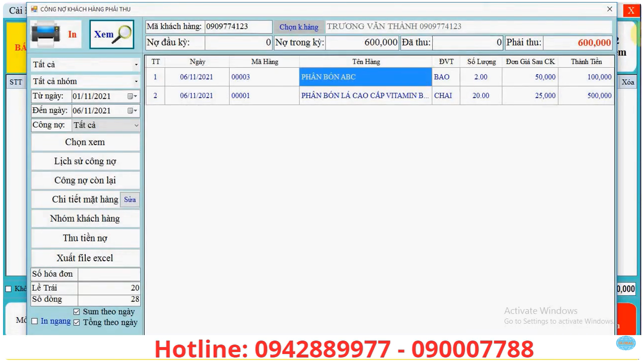Click the Lề Trái value field
Screen dimensions: 644x362
tap(109, 288)
